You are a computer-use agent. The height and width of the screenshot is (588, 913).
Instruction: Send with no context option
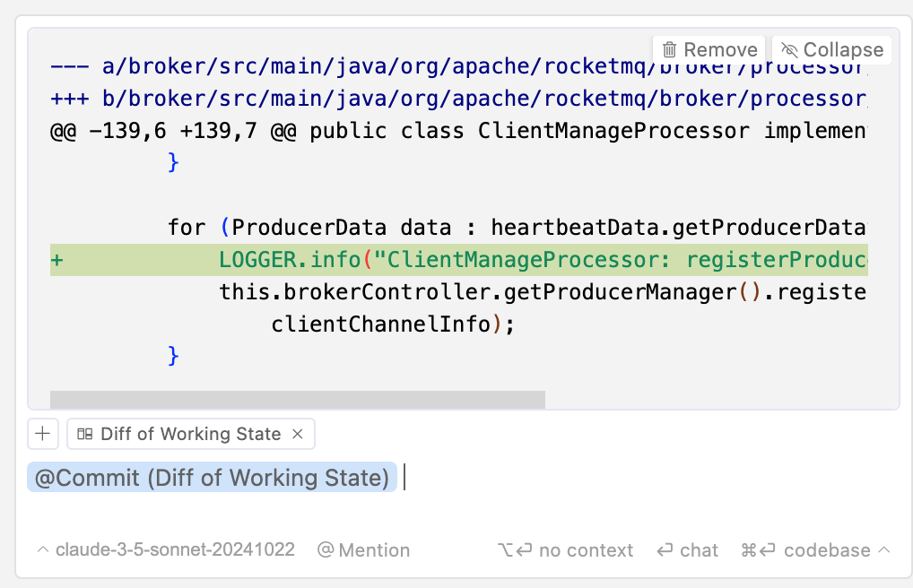[x=565, y=550]
